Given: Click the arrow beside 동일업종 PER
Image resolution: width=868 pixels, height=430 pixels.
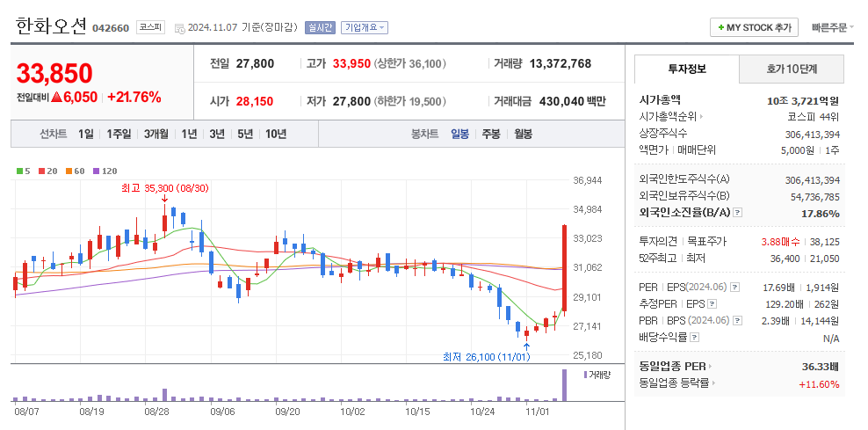Looking at the screenshot, I should coord(710,367).
